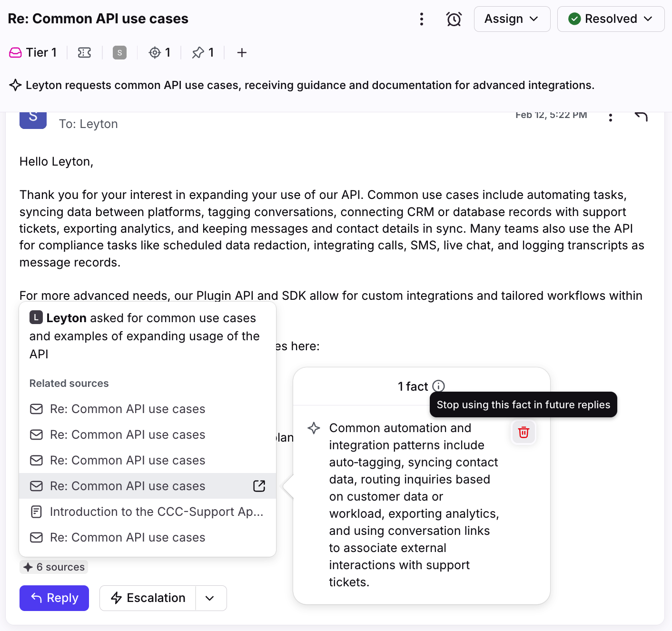Click the info icon beside 1 fact
This screenshot has height=631, width=672.
[438, 386]
